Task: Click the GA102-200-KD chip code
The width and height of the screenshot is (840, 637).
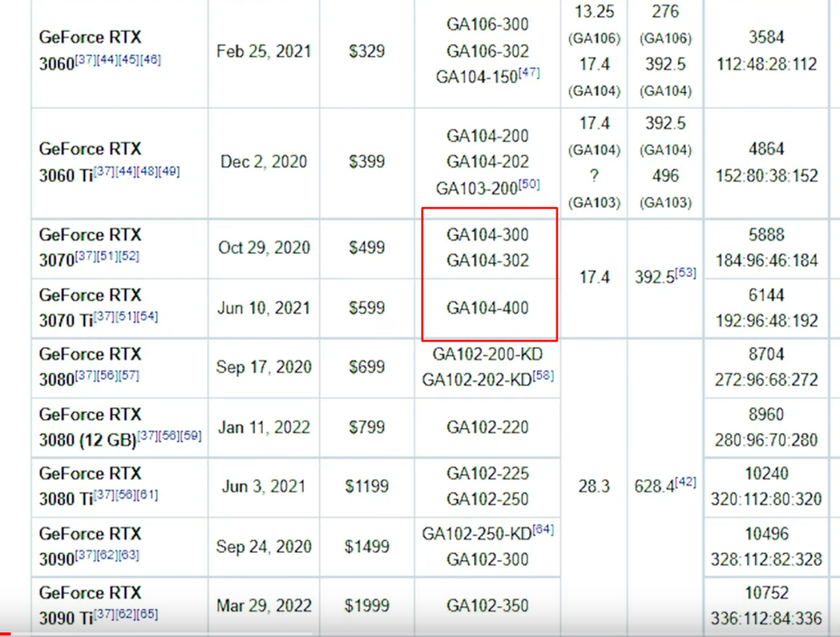Action: point(488,354)
